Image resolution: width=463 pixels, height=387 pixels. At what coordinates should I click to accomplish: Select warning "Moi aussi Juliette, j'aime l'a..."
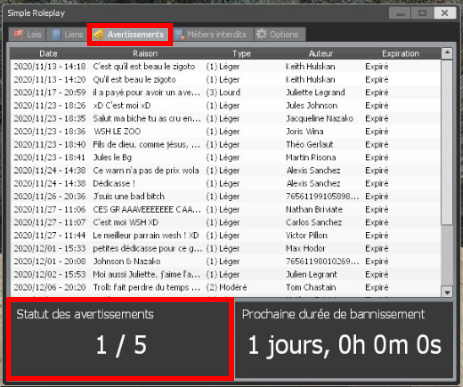click(x=225, y=274)
